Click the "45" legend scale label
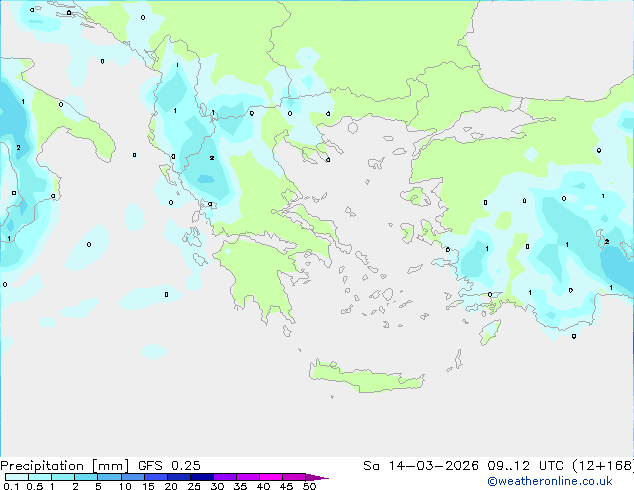Screen dimensions: 634x490 (x=286, y=486)
